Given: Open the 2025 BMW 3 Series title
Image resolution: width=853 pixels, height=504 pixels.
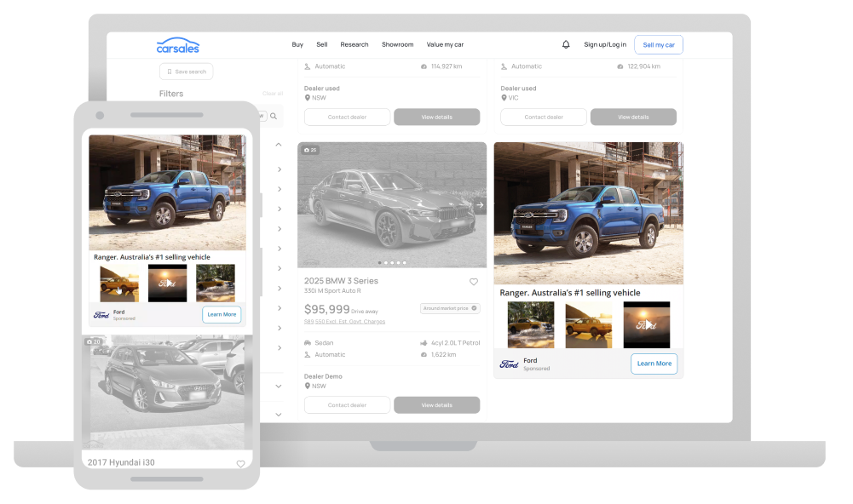Looking at the screenshot, I should [x=341, y=281].
